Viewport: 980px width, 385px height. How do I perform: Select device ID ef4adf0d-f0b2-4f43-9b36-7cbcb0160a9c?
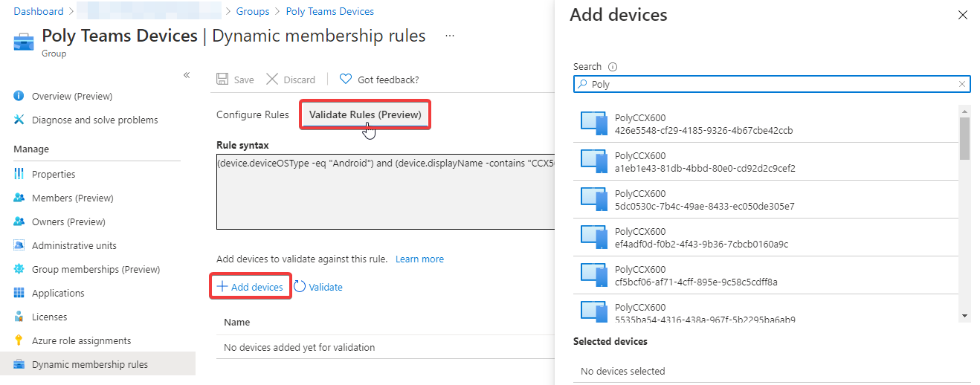pos(701,245)
